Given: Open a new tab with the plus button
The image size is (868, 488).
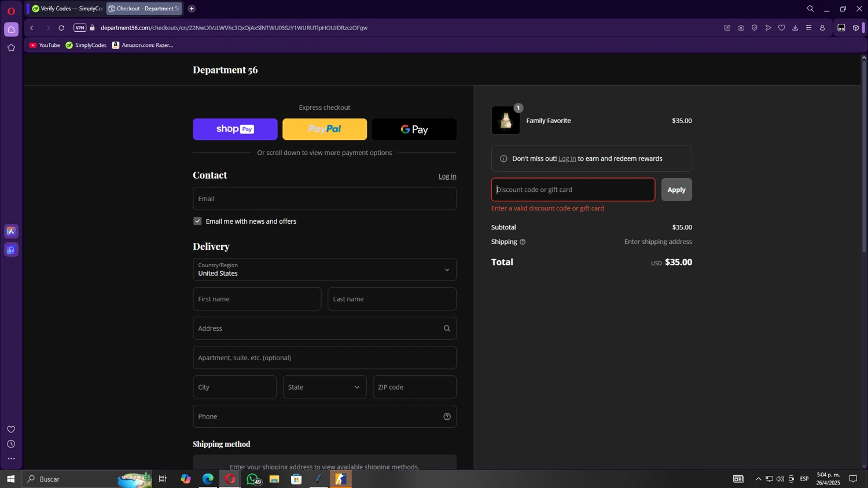Looking at the screenshot, I should 192,9.
